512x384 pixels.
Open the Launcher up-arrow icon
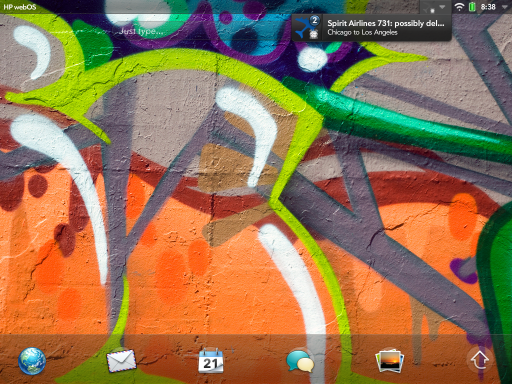point(479,360)
